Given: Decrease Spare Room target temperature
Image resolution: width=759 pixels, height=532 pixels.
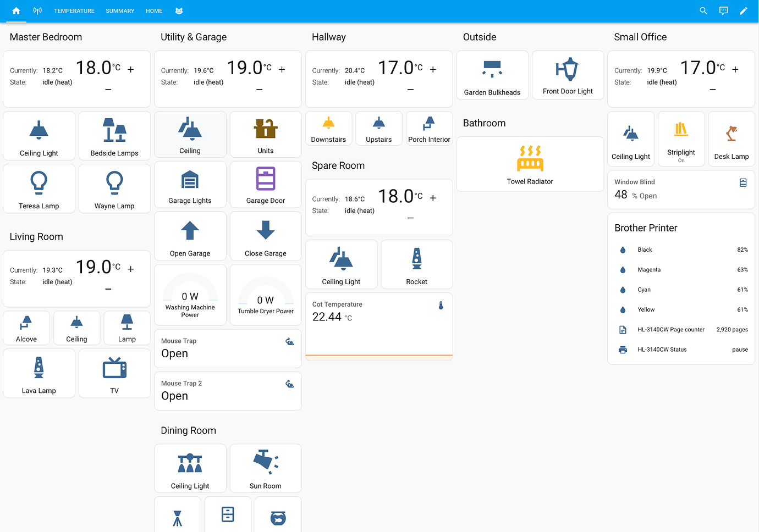Looking at the screenshot, I should [x=410, y=218].
